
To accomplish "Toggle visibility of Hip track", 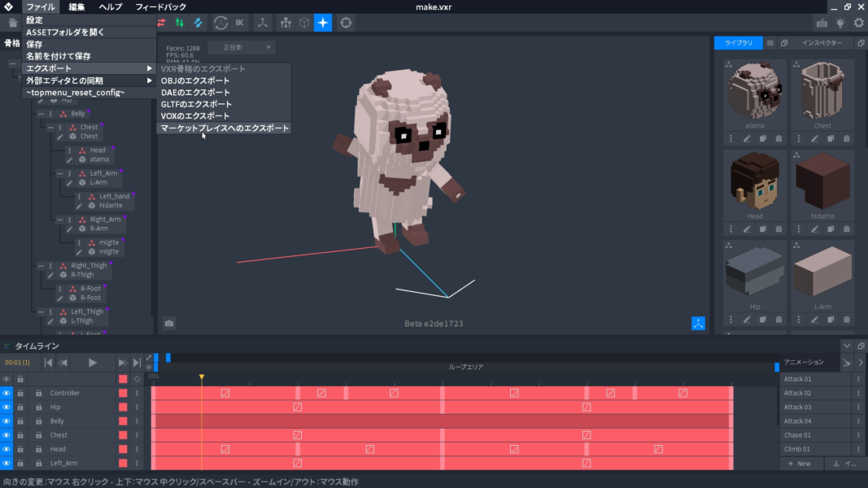I will click(6, 407).
